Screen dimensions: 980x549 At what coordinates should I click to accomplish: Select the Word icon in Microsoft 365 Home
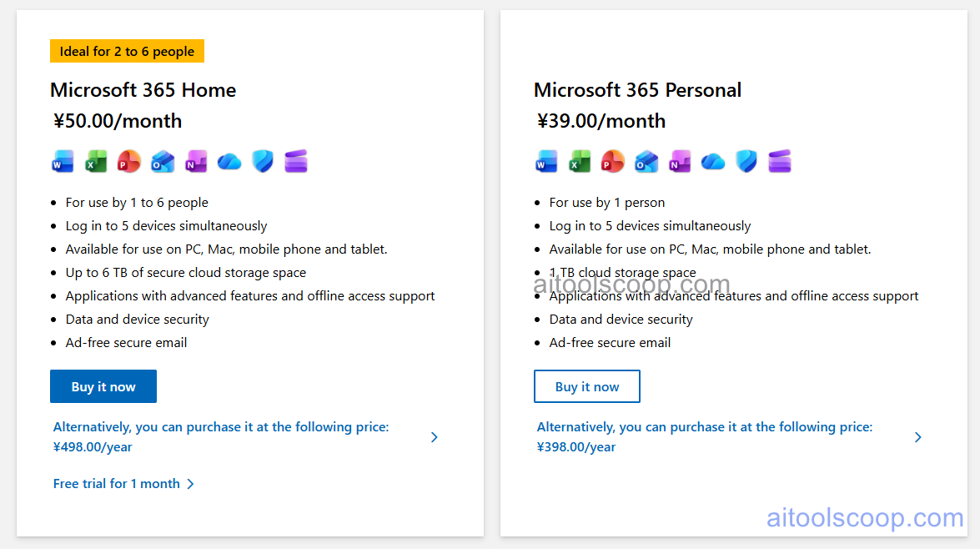click(x=62, y=161)
